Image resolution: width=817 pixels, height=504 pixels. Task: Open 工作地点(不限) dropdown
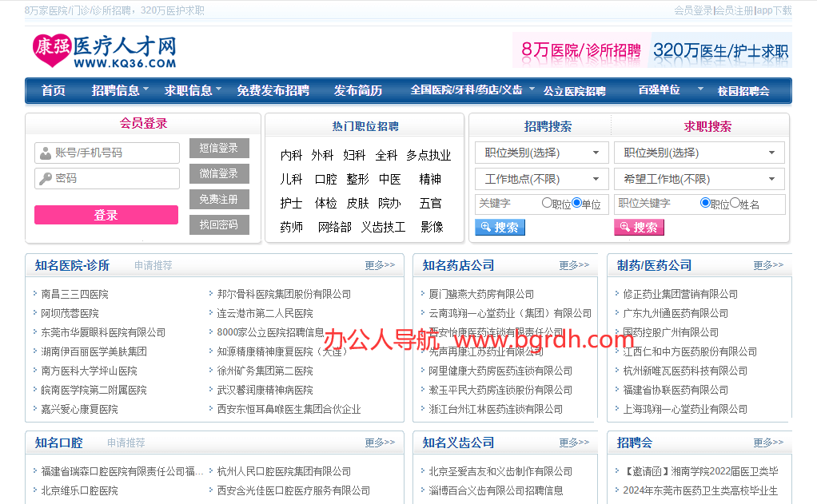541,179
